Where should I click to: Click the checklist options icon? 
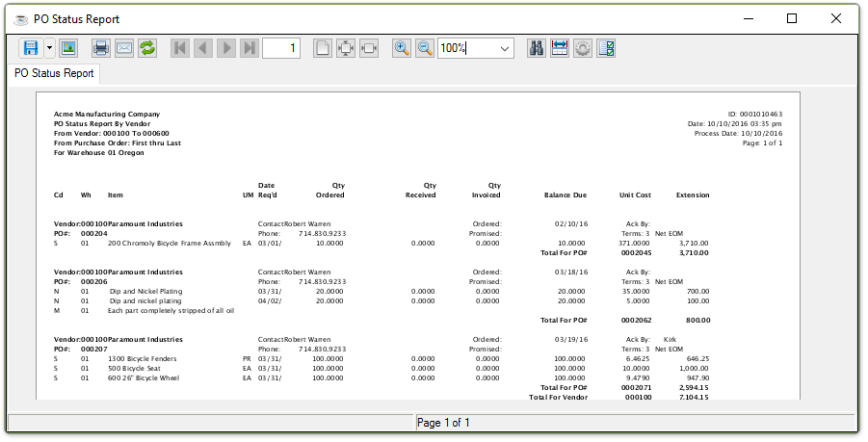coord(606,48)
